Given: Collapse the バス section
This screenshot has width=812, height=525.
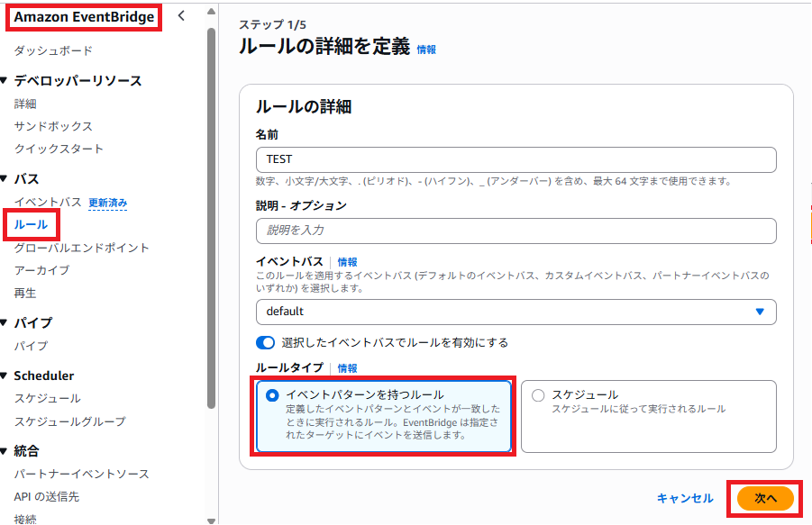Looking at the screenshot, I should pos(5,179).
